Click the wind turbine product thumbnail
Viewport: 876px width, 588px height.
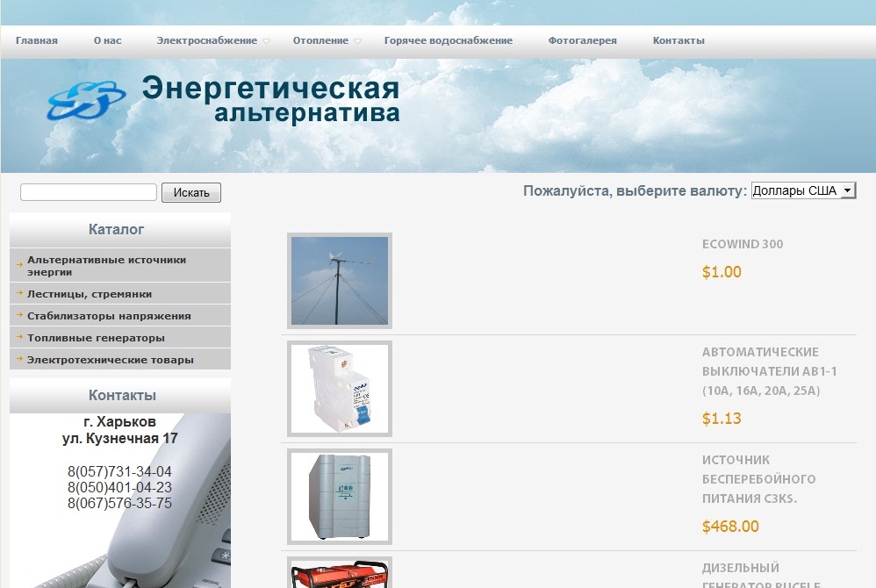339,281
